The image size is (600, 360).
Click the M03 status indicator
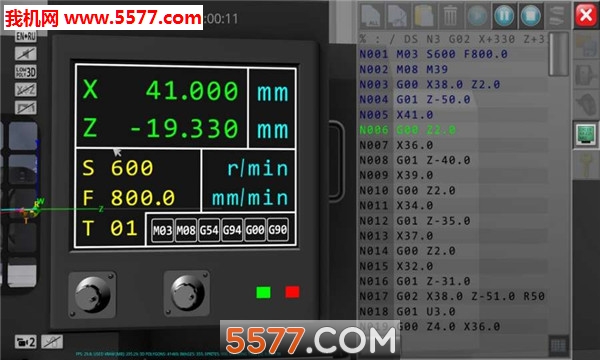coord(163,230)
